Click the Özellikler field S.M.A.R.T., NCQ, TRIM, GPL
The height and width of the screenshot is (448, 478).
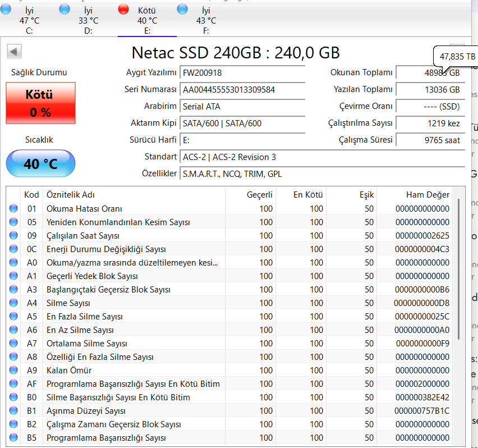[322, 174]
